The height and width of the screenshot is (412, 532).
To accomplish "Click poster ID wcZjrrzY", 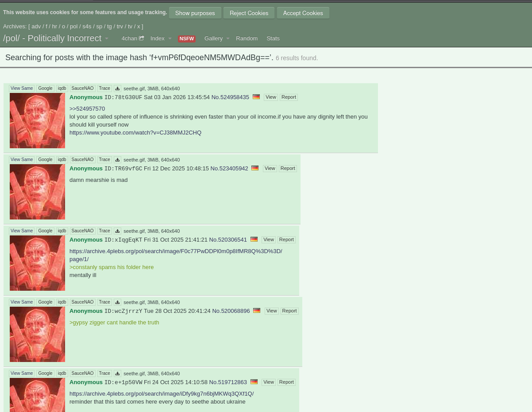I will [123, 311].
